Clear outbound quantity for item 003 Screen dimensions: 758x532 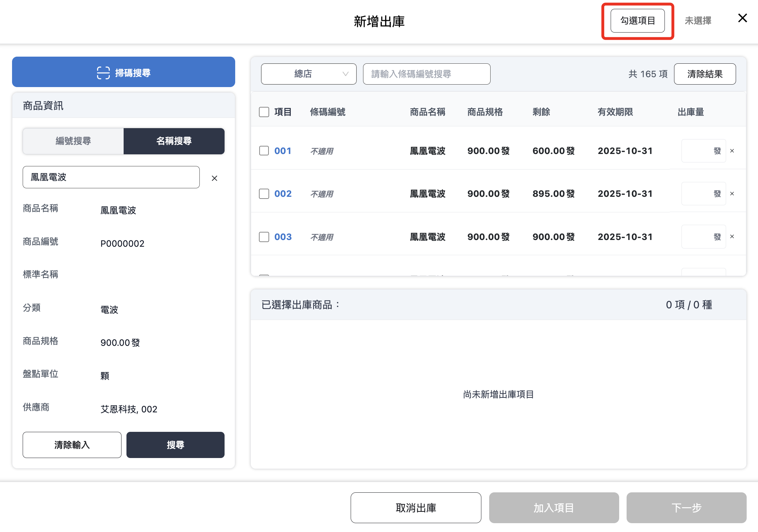click(732, 236)
